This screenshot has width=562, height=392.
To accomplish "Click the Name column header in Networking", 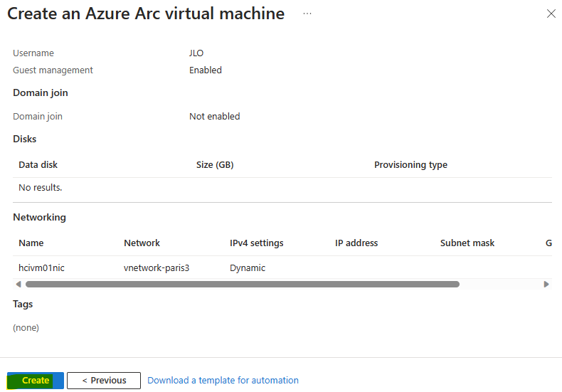I will 31,243.
